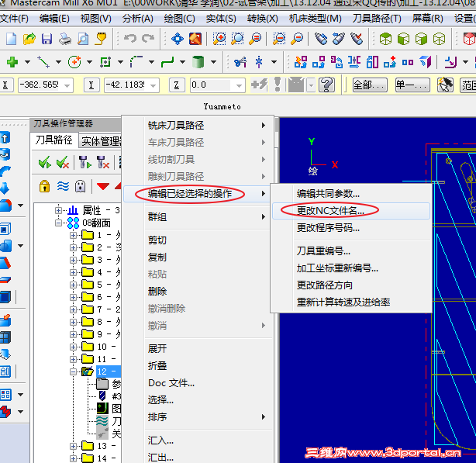Click the red down-arrow insert position icon

tap(103, 186)
